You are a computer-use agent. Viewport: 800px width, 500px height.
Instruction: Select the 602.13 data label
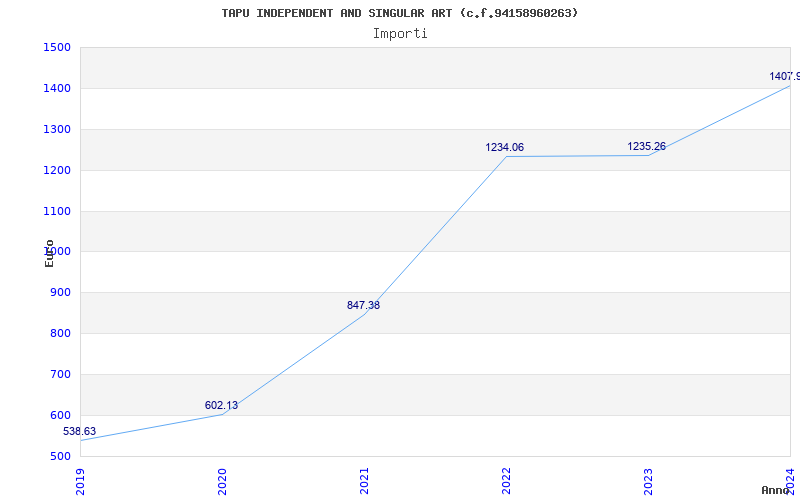click(x=221, y=406)
